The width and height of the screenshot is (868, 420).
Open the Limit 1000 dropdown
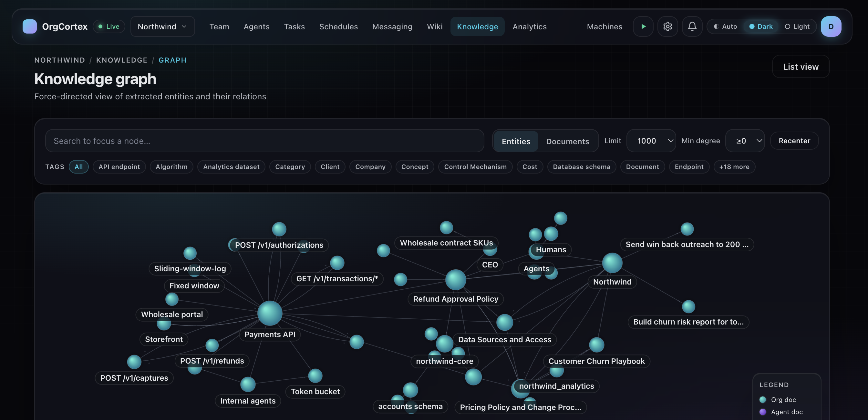pos(651,141)
